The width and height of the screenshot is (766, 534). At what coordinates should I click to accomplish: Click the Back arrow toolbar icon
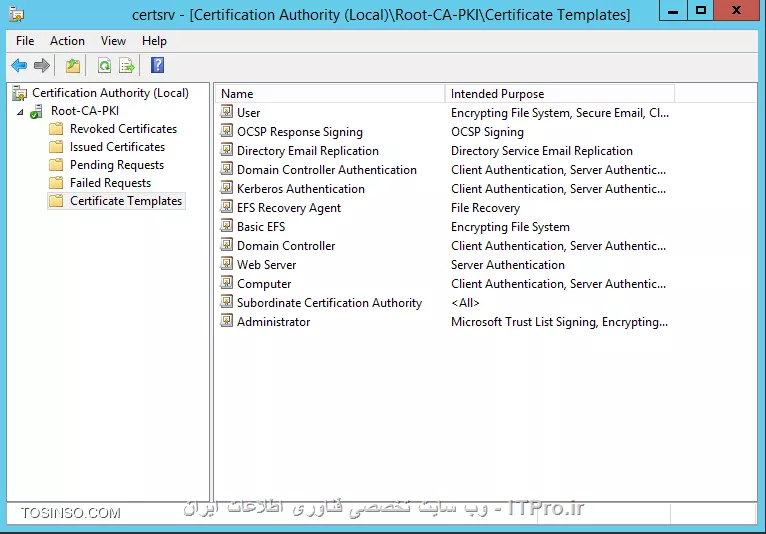19,65
